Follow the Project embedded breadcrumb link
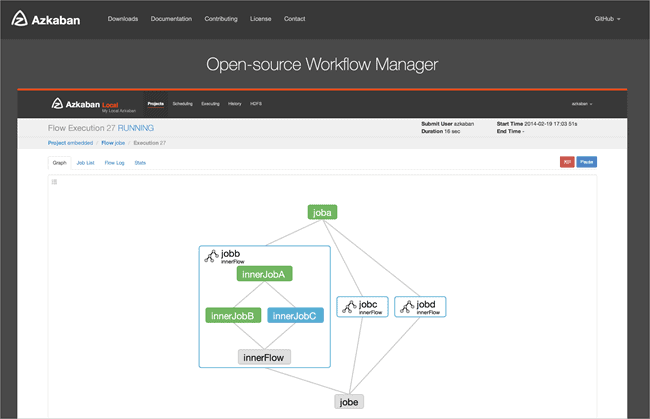650x419 pixels. (70, 143)
